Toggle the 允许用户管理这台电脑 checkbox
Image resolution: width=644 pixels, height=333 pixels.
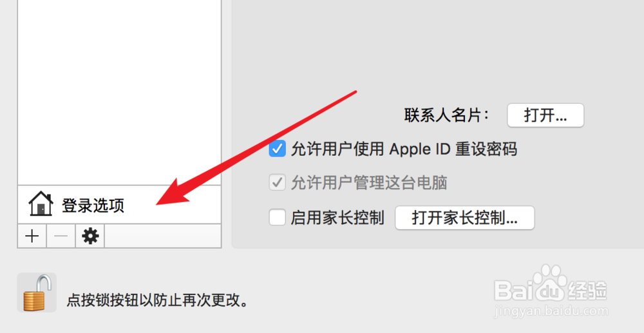point(277,183)
